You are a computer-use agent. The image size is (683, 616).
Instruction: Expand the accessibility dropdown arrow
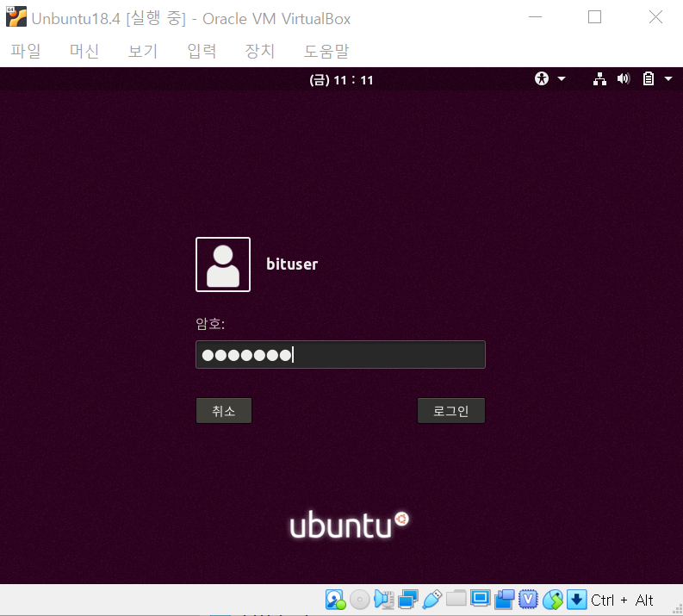tap(562, 79)
